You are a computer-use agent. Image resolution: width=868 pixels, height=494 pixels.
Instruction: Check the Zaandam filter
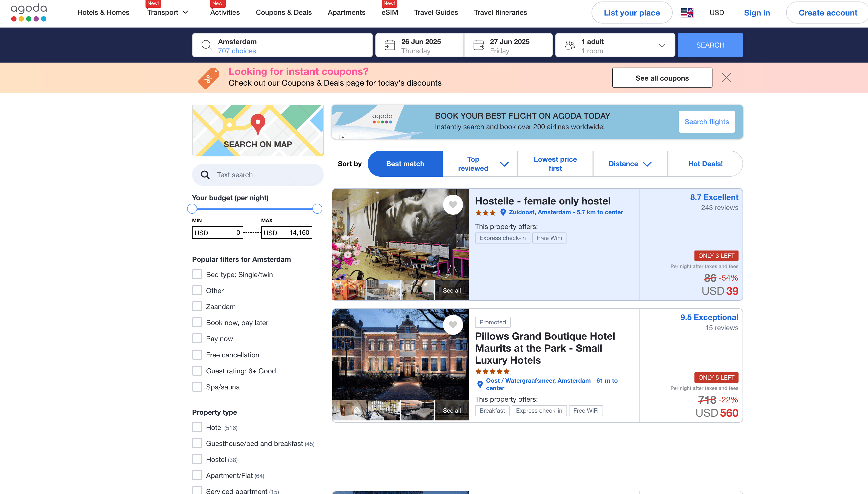[x=197, y=306]
